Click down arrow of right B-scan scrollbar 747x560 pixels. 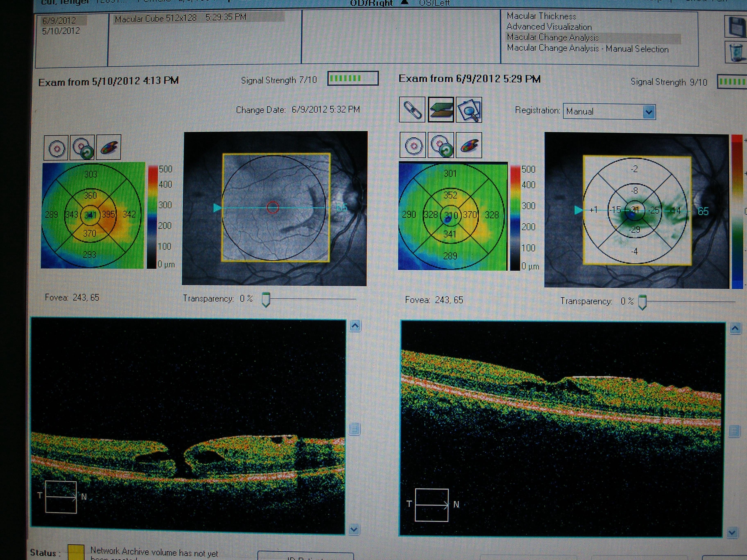coord(732,533)
